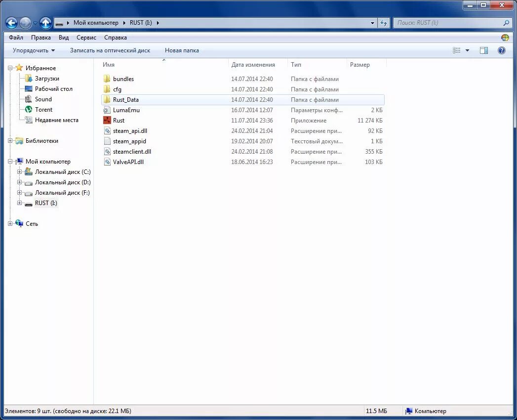Viewport: 517px width, 420px height.
Task: Expand RUST (I:) tree node
Action: [x=19, y=203]
